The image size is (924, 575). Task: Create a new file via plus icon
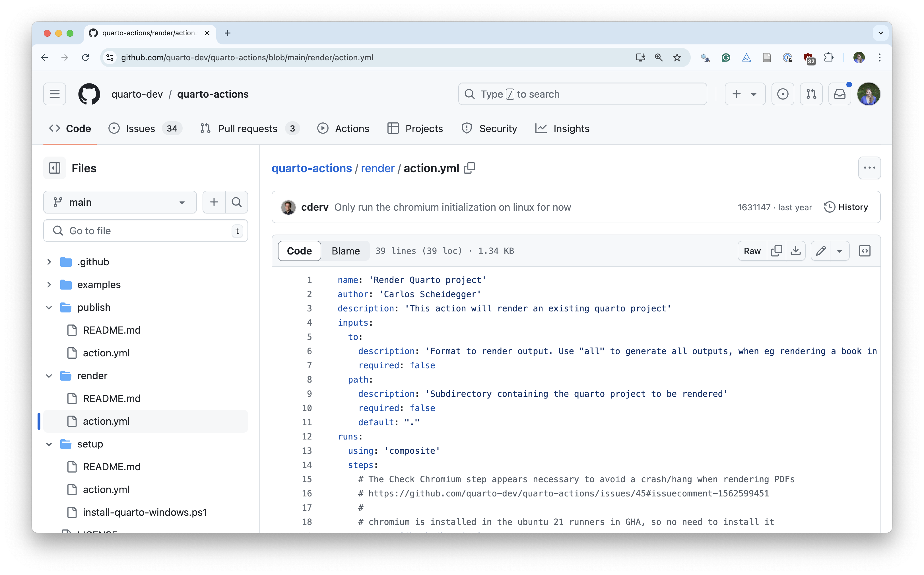[214, 202]
